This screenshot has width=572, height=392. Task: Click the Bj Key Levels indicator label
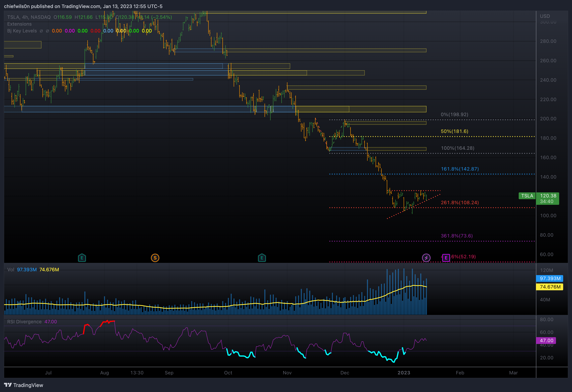(22, 31)
